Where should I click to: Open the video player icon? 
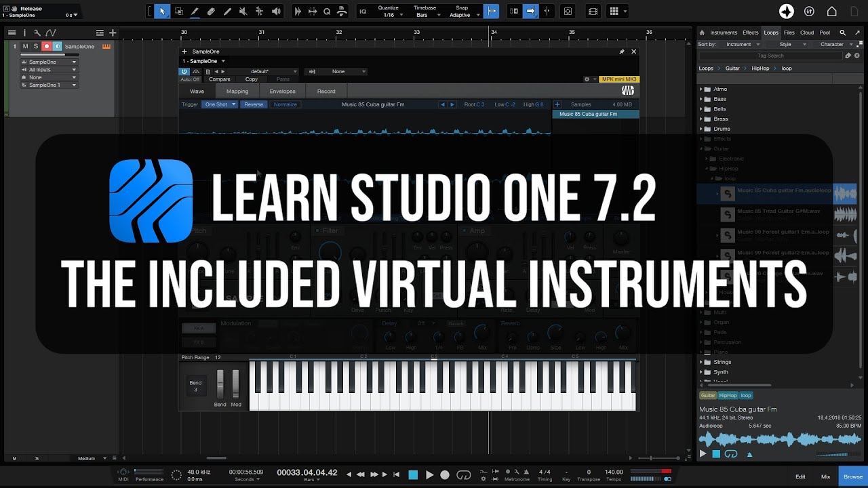click(593, 12)
